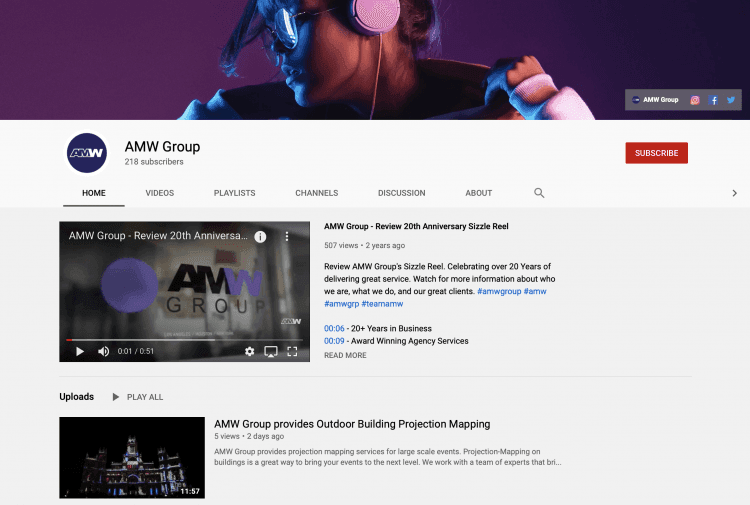Open the Playlists tab

234,193
